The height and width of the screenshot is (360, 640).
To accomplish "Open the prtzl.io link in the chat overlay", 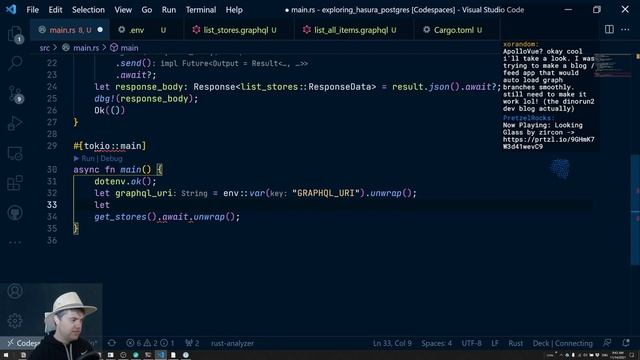I will [x=548, y=143].
